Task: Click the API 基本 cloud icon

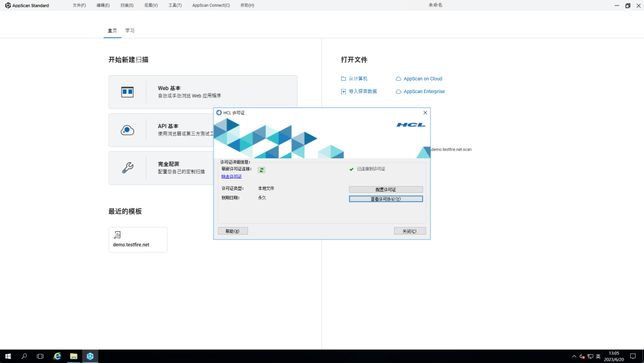Action: [128, 130]
